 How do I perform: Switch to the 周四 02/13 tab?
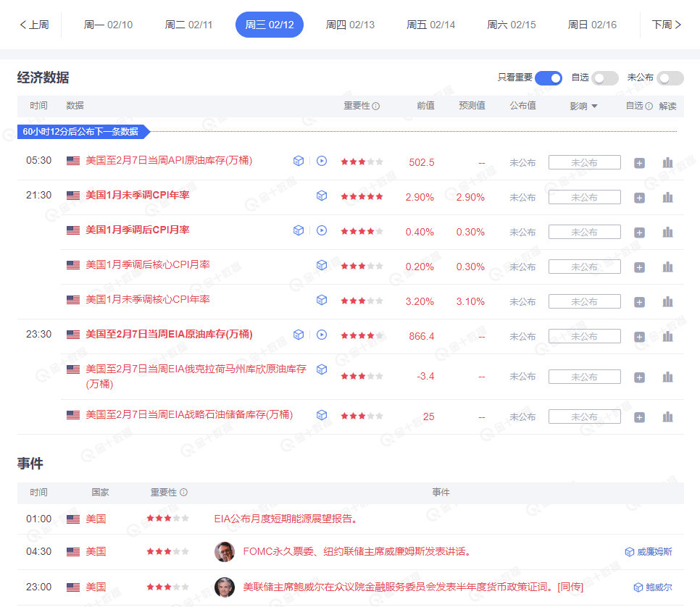(350, 23)
